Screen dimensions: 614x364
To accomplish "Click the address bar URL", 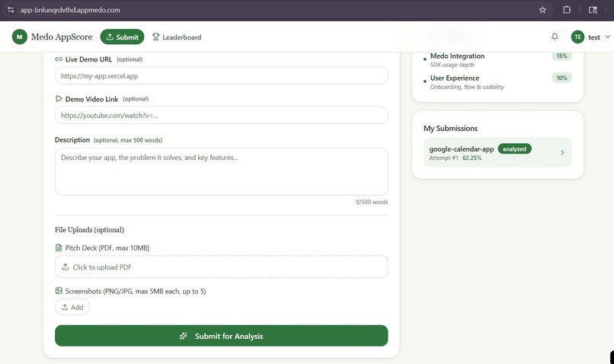I will tap(71, 10).
